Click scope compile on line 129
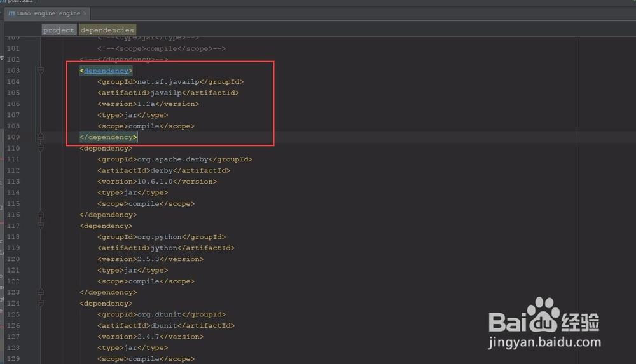This screenshot has width=636, height=364. click(146, 359)
